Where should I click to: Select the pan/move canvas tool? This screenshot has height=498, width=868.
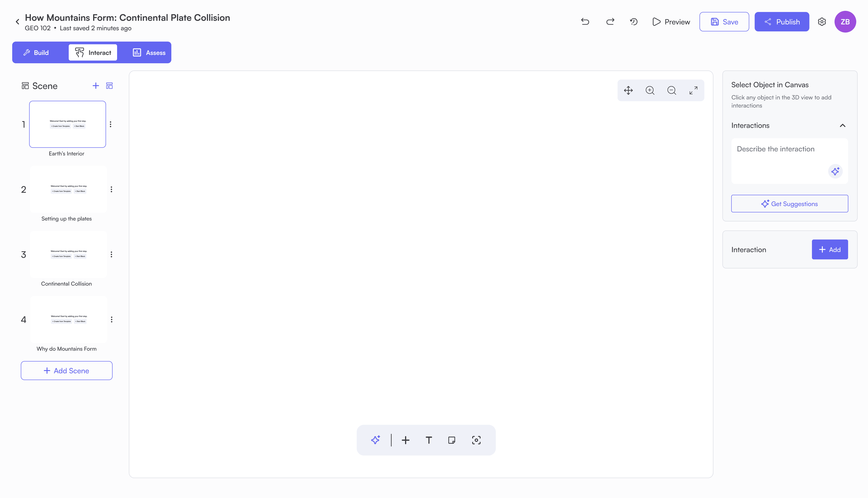(628, 90)
